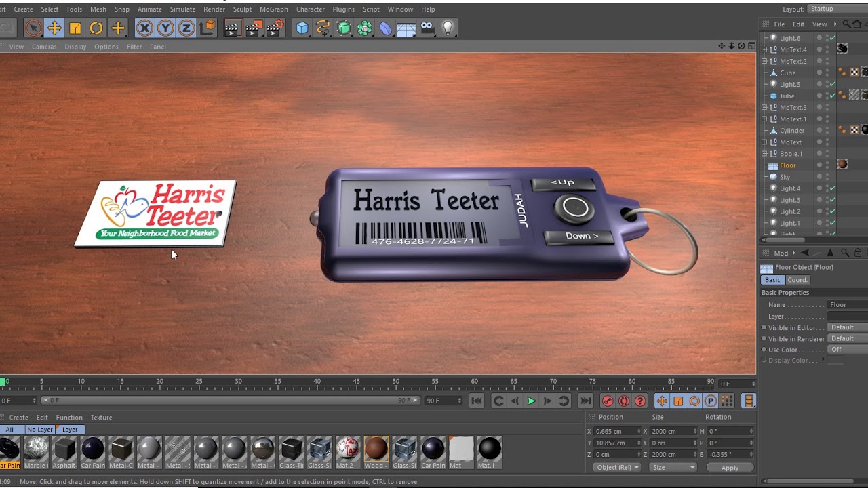This screenshot has height=488, width=868.
Task: Go to start of timeline
Action: [x=477, y=401]
